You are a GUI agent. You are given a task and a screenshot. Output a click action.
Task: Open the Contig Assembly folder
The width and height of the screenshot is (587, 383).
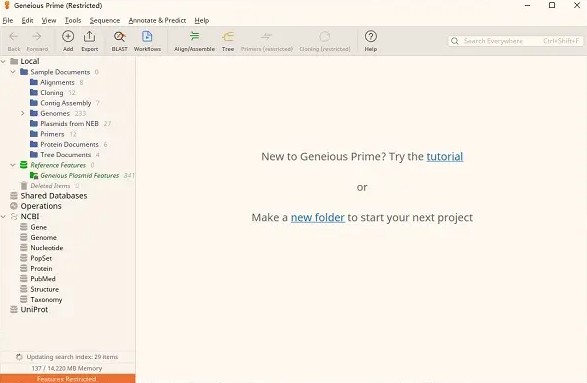pos(65,103)
